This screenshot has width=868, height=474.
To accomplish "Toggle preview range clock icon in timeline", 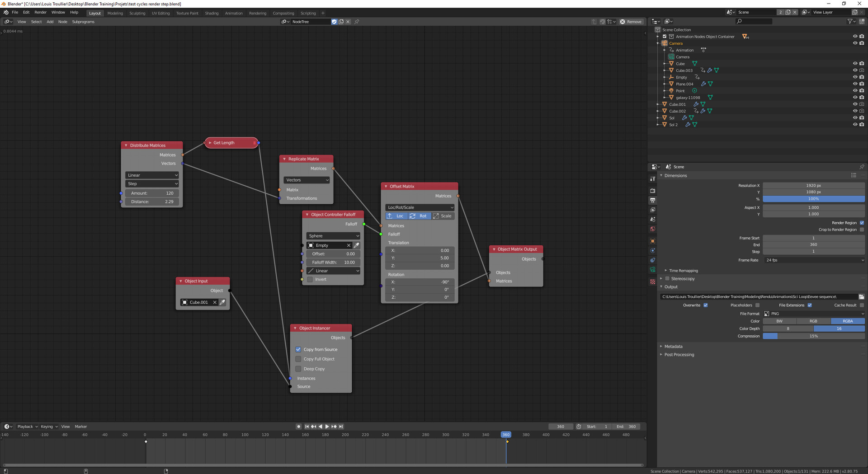I will [x=579, y=427].
